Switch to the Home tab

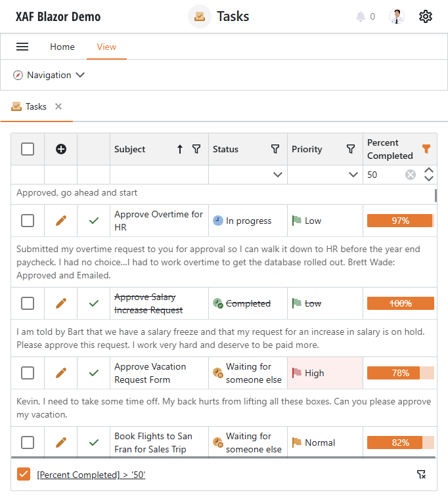(62, 47)
